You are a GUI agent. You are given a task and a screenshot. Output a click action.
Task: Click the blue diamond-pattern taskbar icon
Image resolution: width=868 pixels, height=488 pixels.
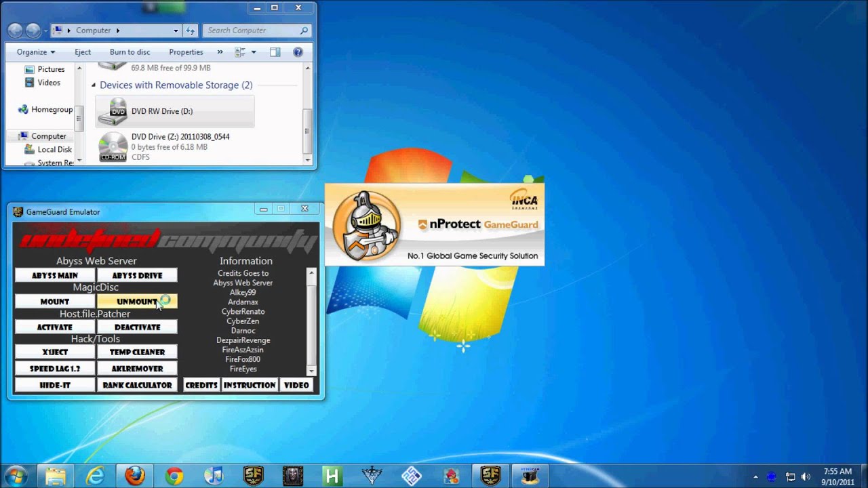click(411, 476)
